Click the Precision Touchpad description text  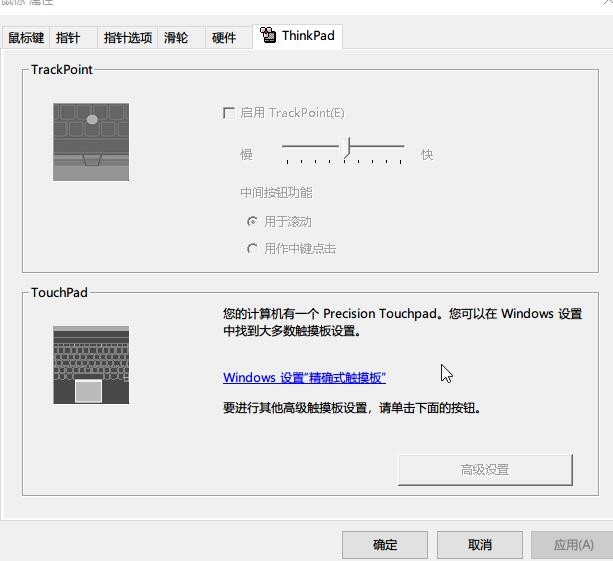(x=403, y=322)
